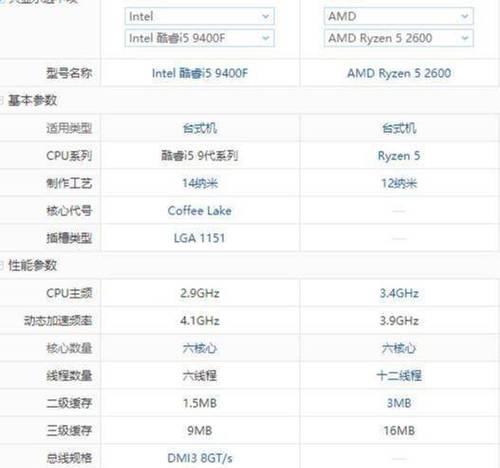Click the Coffee Lake core codename link
Viewport: 500px width, 468px height.
tap(199, 211)
